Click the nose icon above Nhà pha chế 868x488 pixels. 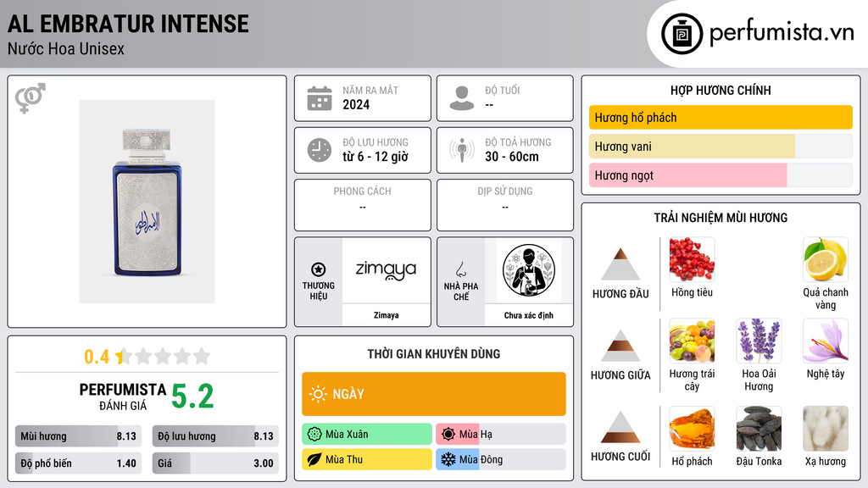pyautogui.click(x=460, y=269)
